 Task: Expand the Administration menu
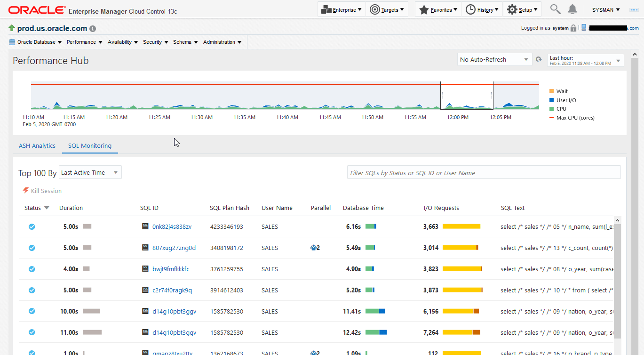[223, 42]
